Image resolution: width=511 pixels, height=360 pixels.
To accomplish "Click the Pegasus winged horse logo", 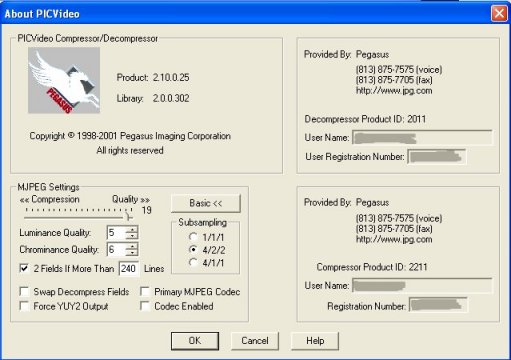I will tap(64, 80).
